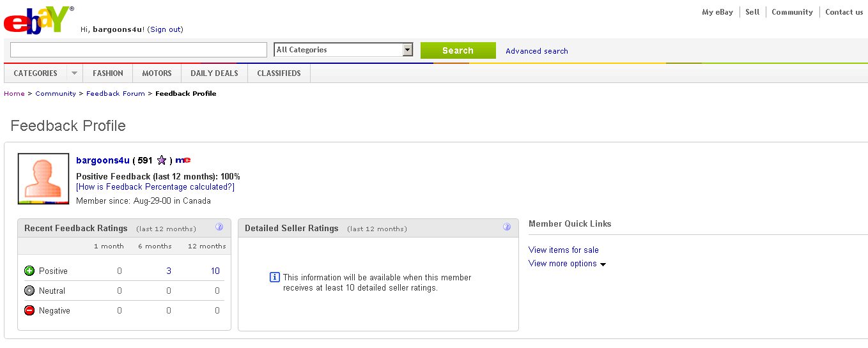Click the Feedback Profile heading

pos(68,126)
